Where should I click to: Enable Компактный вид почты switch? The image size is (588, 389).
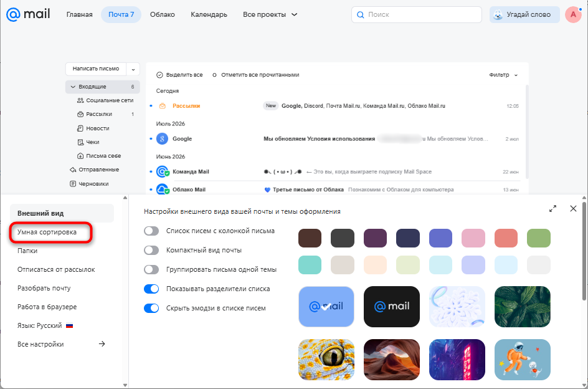(x=151, y=250)
